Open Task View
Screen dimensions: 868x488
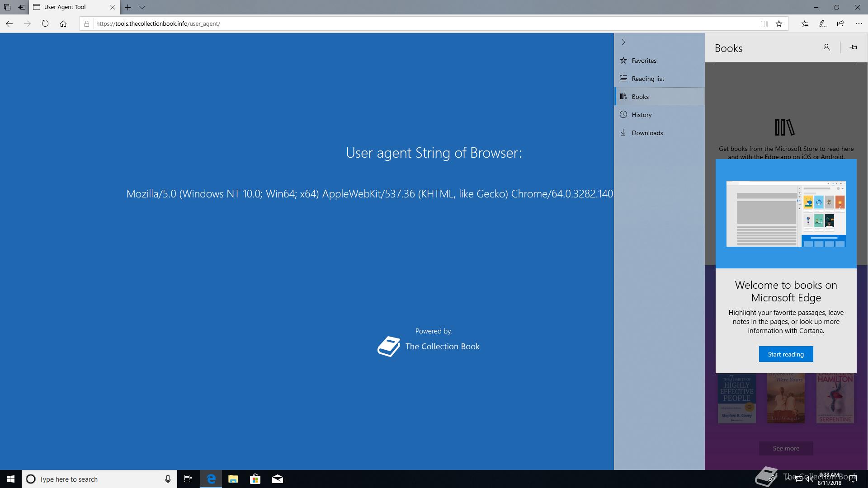188,479
